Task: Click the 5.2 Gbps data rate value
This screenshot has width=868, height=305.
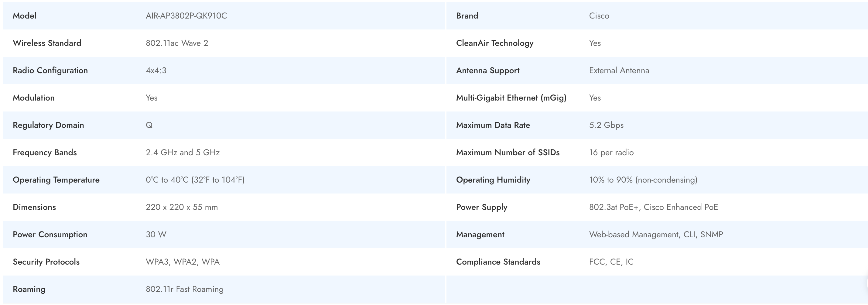Action: point(606,125)
